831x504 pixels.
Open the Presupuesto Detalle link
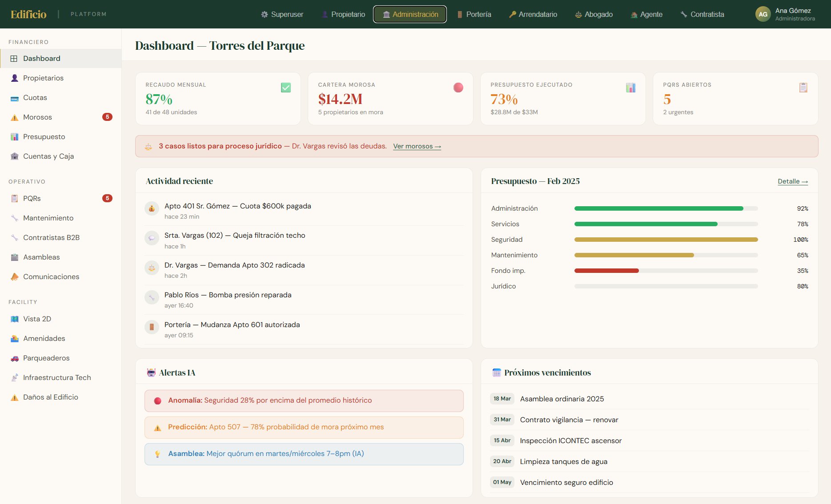793,181
